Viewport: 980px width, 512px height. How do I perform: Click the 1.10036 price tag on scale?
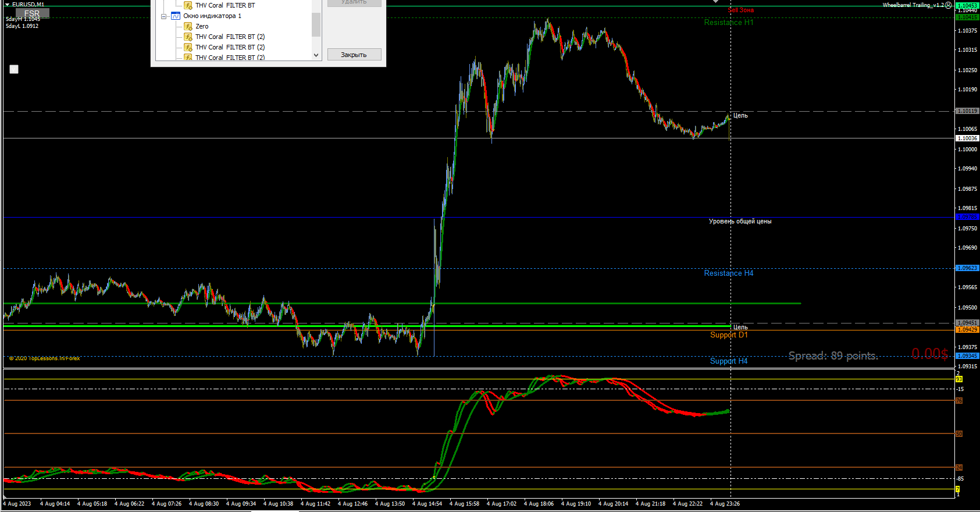(967, 138)
